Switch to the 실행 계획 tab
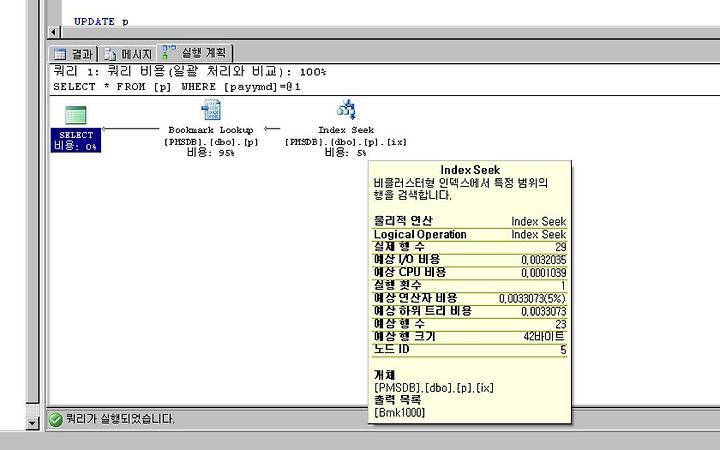 pyautogui.click(x=195, y=53)
